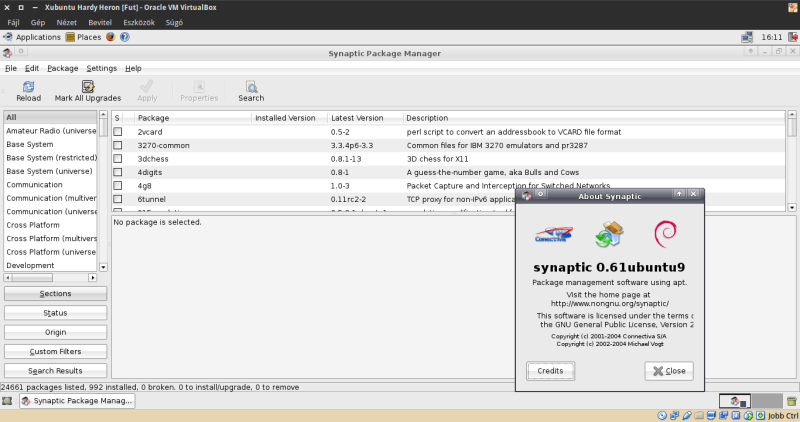The height and width of the screenshot is (422, 800).
Task: Sort by Latest Version column header
Action: 365,118
